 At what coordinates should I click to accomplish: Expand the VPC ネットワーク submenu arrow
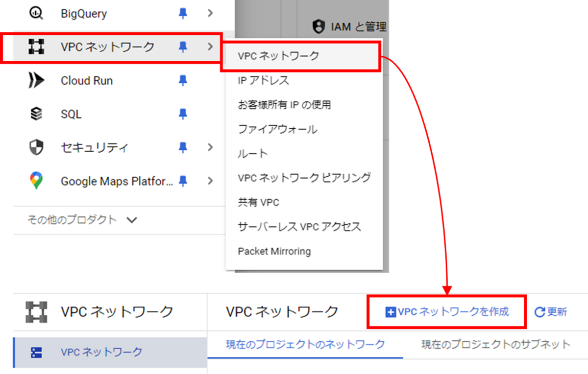click(x=210, y=47)
